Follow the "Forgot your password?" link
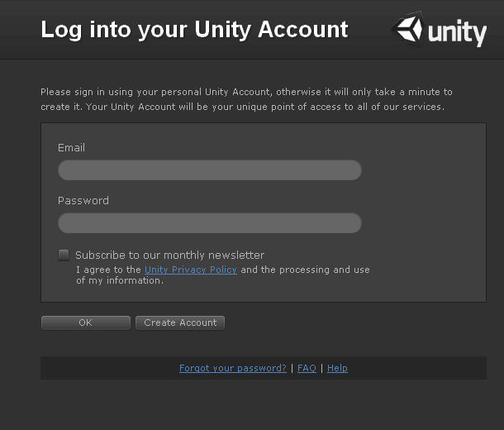Viewport: 504px width, 430px height. point(232,368)
